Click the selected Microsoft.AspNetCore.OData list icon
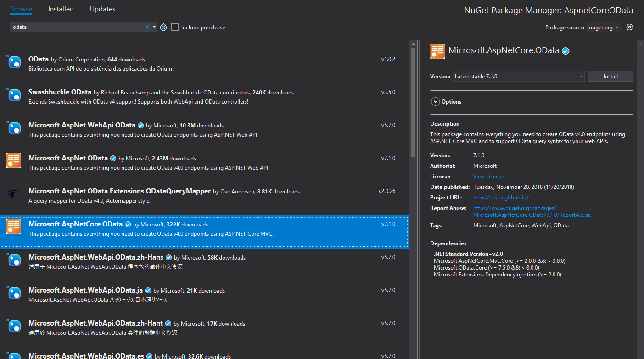The width and height of the screenshot is (644, 359). tap(14, 226)
